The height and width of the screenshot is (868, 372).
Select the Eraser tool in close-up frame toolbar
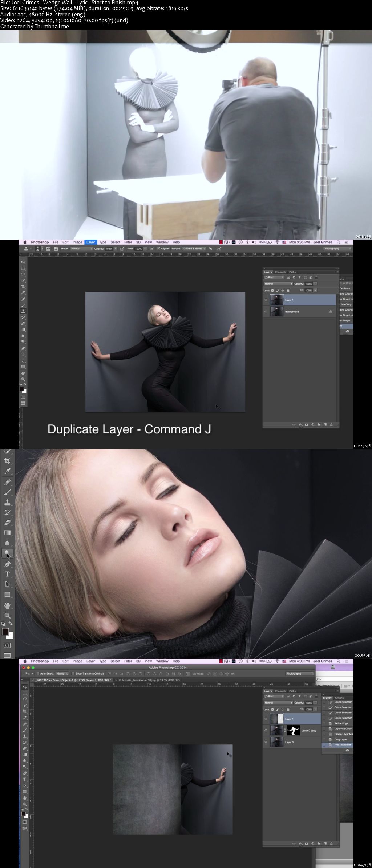pos(7,523)
